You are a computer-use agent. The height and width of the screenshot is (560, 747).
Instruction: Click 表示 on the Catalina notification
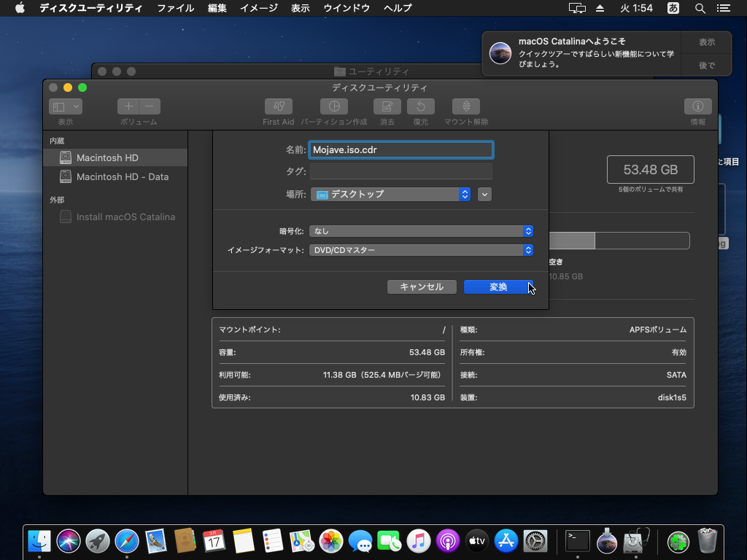(x=706, y=42)
